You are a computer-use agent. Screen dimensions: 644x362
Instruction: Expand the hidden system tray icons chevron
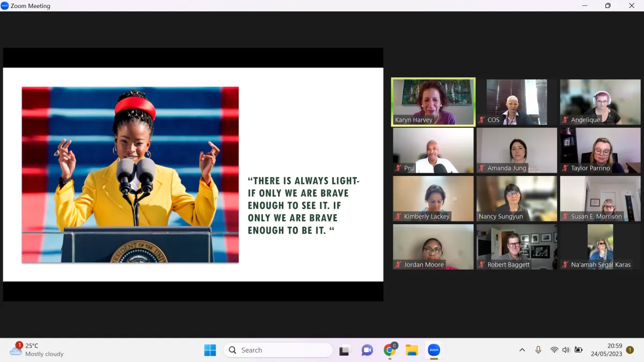click(522, 350)
